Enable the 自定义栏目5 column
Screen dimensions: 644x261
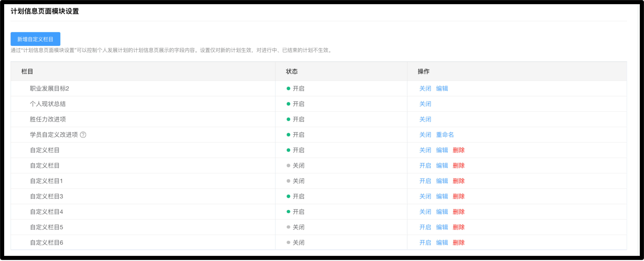click(x=425, y=227)
